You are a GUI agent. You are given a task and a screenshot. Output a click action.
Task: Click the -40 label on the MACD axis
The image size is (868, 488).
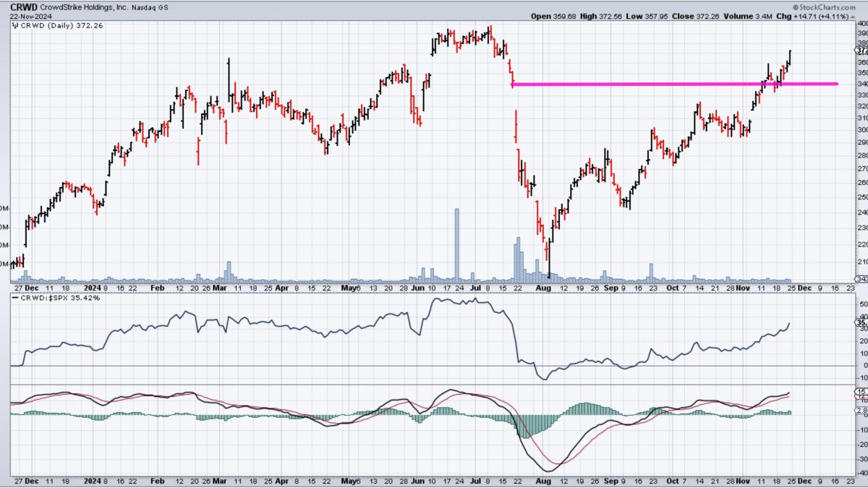861,473
